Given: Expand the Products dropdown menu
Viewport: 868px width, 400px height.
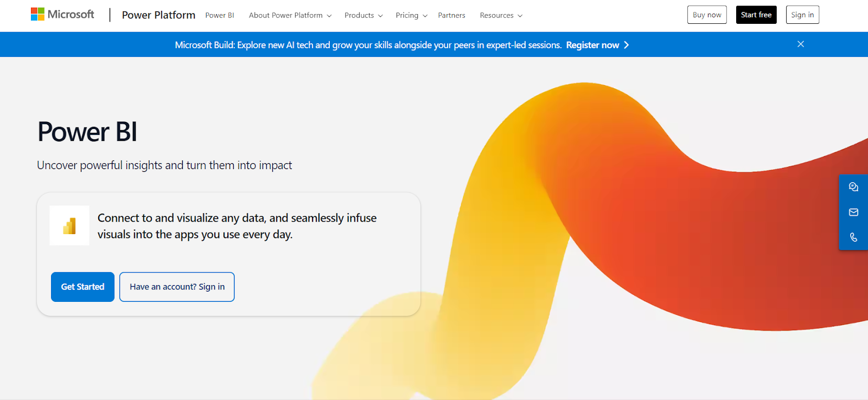Looking at the screenshot, I should (x=363, y=15).
